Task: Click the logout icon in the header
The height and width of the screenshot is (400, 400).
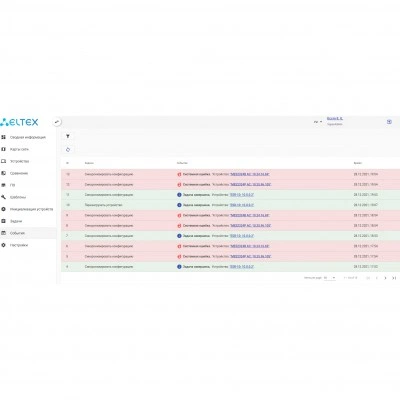Action: 389,122
